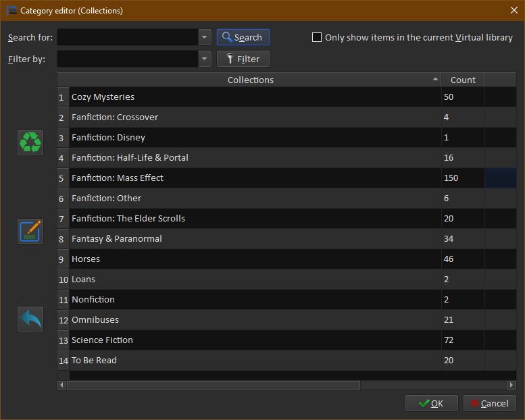
Task: Close the Category editor dialog
Action: pos(514,10)
